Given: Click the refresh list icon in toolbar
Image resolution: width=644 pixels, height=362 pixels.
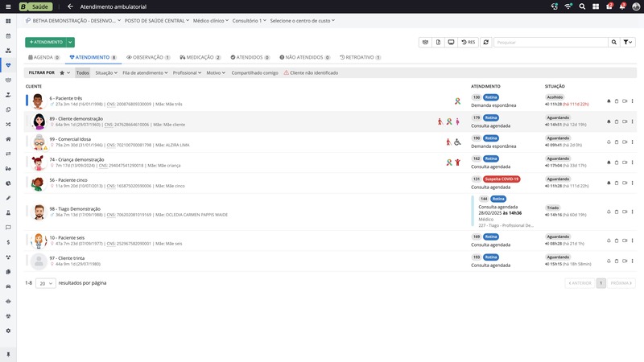Looking at the screenshot, I should (485, 42).
